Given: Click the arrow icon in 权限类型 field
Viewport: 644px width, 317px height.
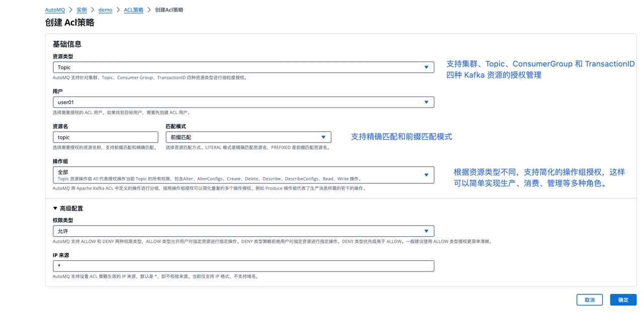Looking at the screenshot, I should 426,231.
